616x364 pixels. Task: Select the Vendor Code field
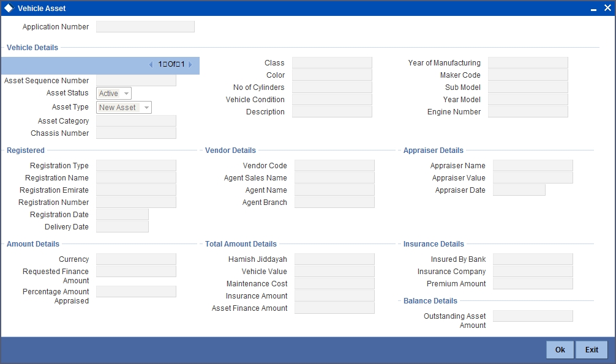pos(334,166)
